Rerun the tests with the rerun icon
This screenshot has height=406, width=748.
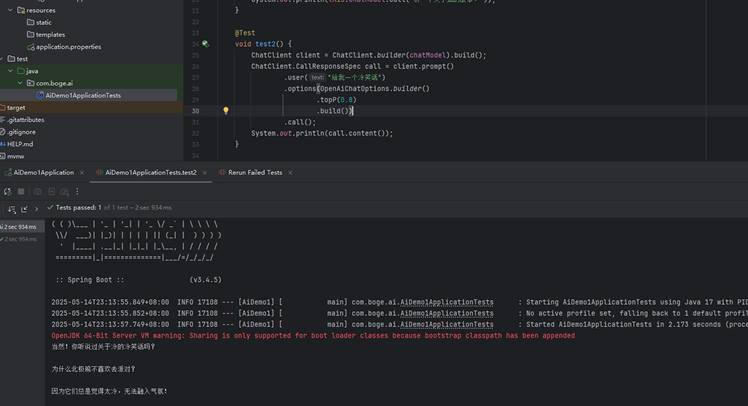(6, 191)
